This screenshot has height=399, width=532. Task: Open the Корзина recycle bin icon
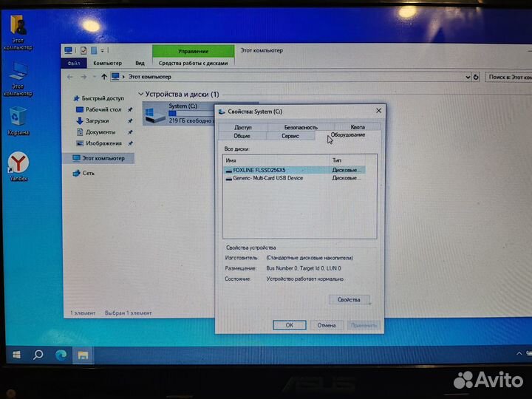[18, 121]
